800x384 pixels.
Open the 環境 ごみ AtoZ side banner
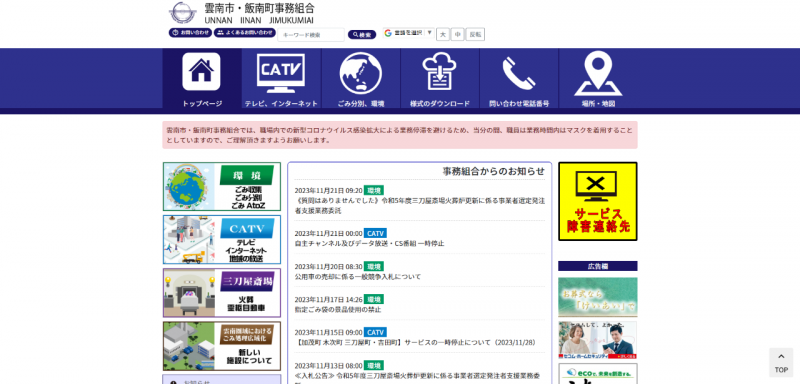click(222, 187)
